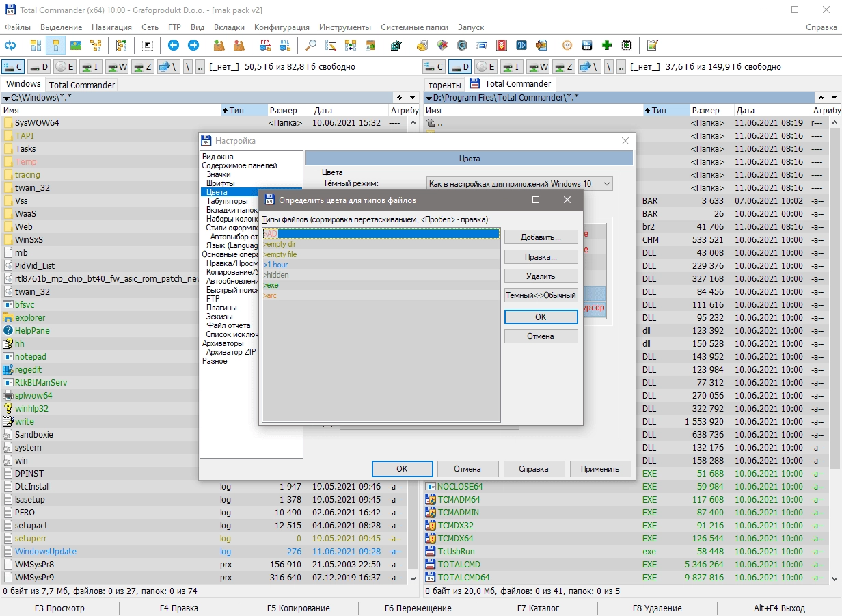This screenshot has height=616, width=842.
Task: Click the green plus icon in toolbar
Action: 606,45
